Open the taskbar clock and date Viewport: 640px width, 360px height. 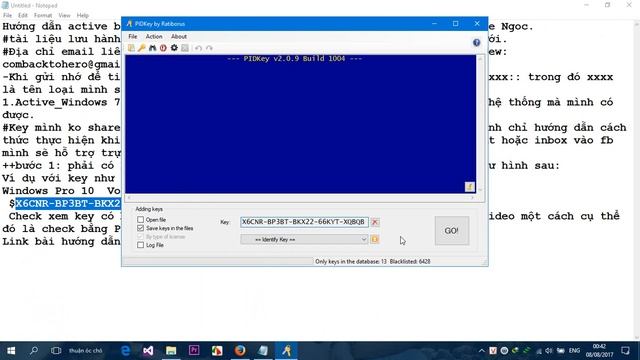(x=599, y=351)
